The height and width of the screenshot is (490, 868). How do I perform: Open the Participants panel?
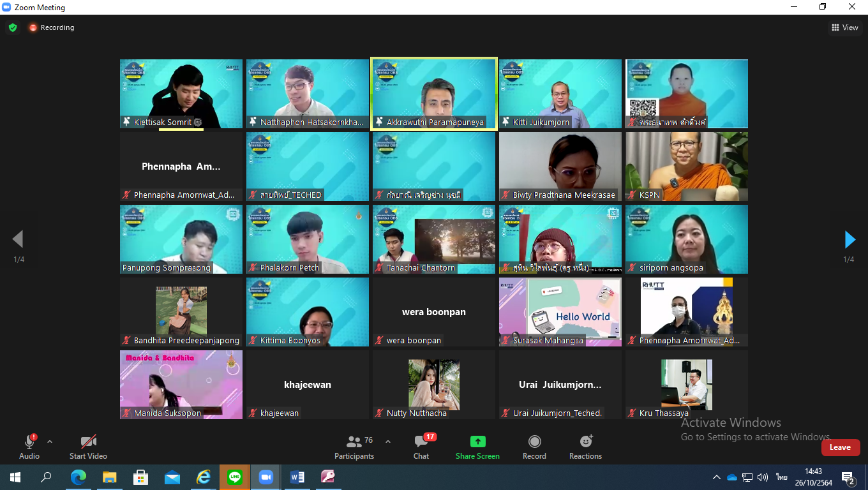click(354, 447)
